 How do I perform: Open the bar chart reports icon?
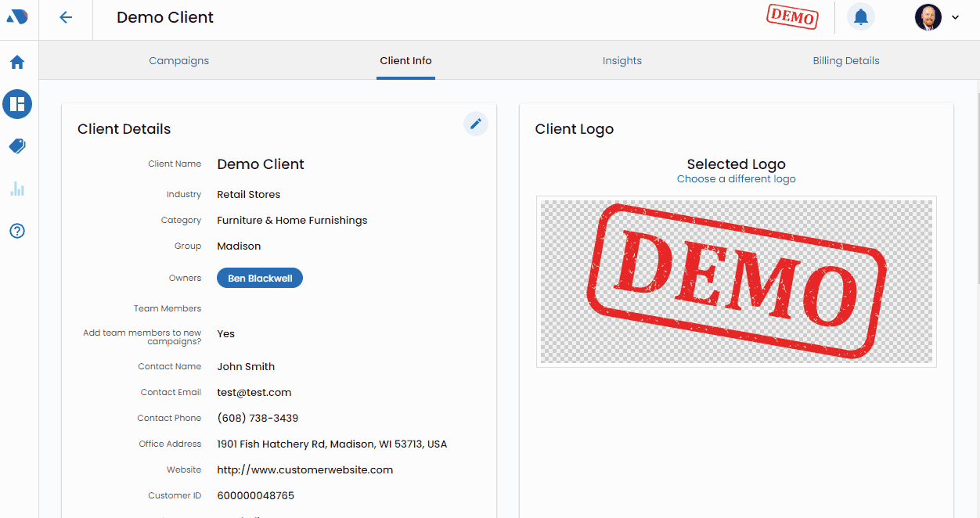[17, 189]
